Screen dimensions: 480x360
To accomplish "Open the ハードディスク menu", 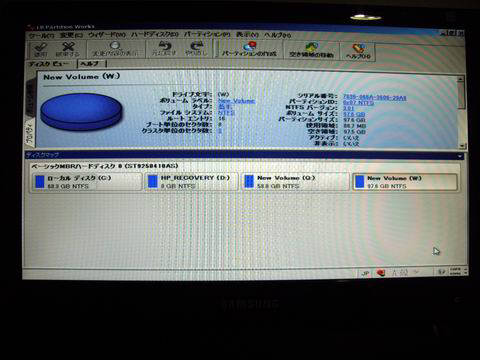I will (155, 35).
